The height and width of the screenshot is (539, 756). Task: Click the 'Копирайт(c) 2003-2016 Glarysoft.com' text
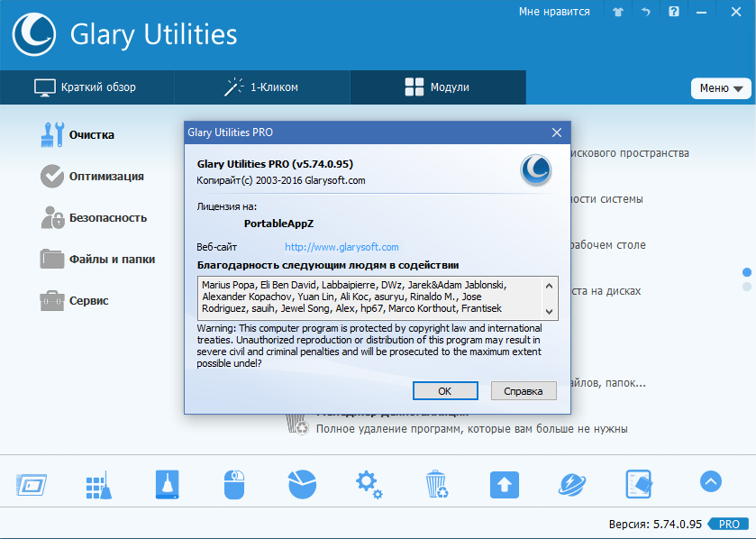pos(280,181)
